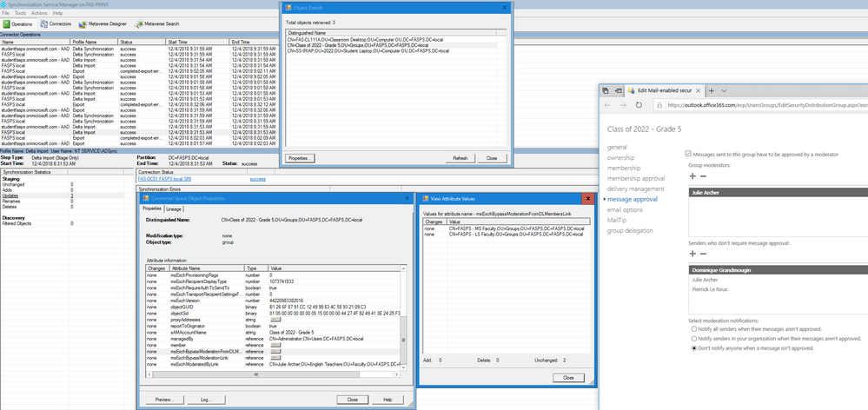
Task: Click the attribute list horizontal scrollbar thumb
Action: click(x=256, y=374)
